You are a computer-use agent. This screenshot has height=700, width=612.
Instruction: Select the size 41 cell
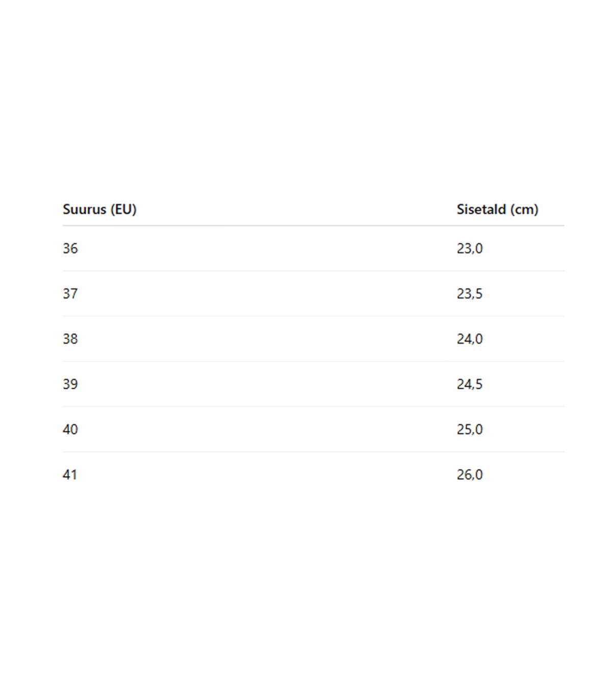click(x=70, y=475)
